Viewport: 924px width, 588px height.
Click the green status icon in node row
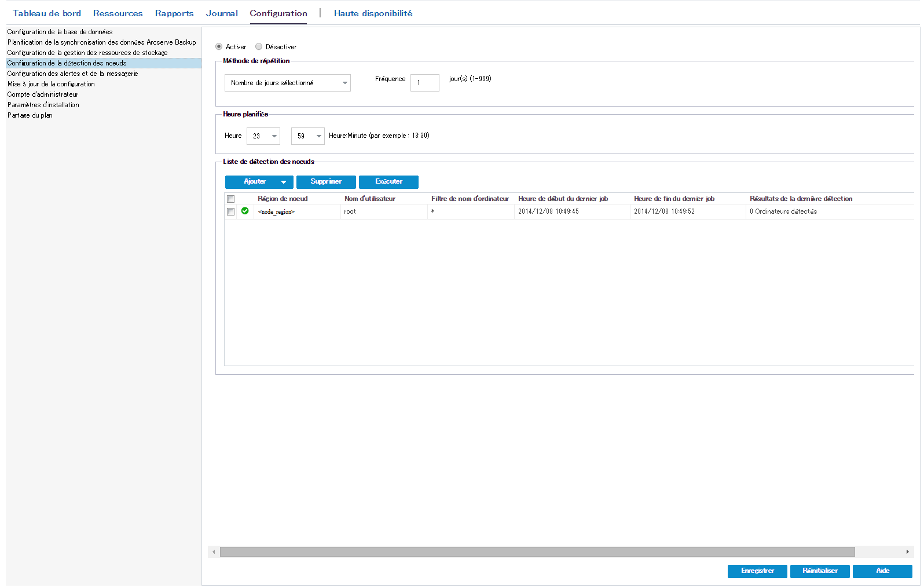(x=245, y=211)
